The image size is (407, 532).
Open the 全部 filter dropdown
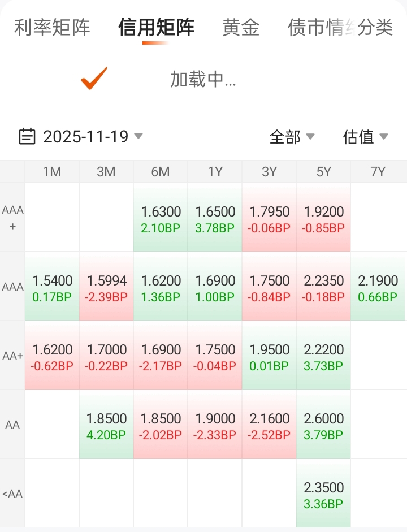click(x=292, y=136)
